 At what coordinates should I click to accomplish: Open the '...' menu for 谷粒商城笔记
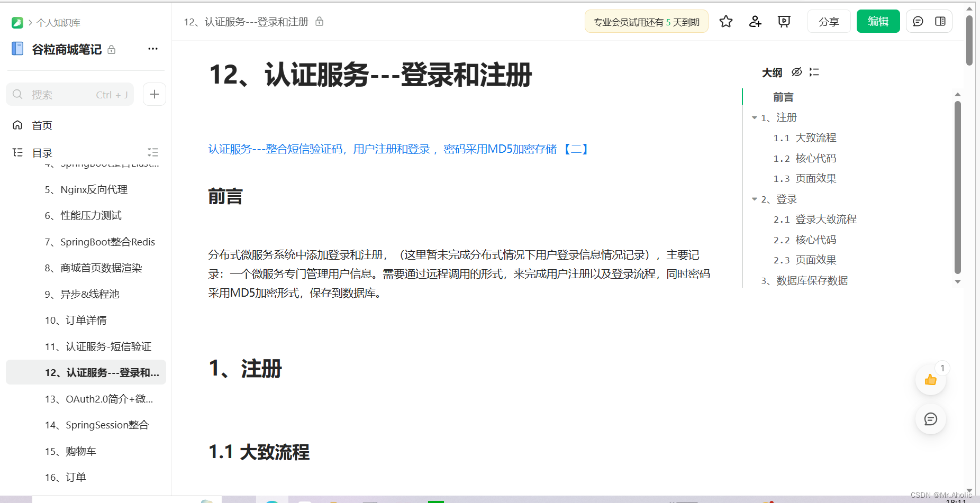click(152, 49)
